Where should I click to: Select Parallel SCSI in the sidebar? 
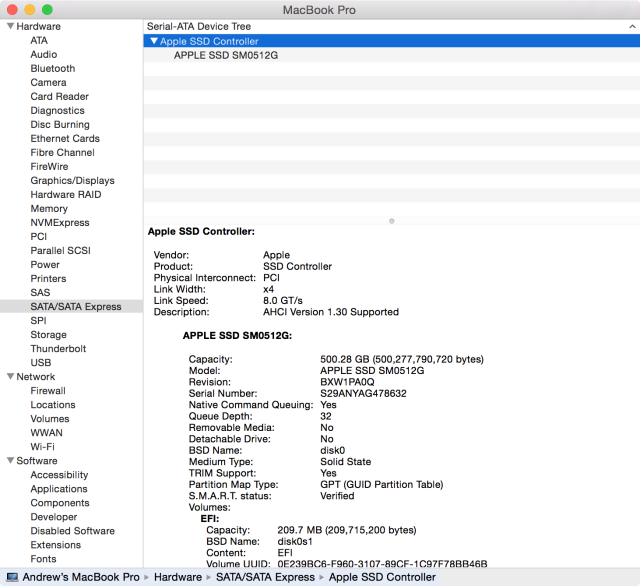pos(60,250)
